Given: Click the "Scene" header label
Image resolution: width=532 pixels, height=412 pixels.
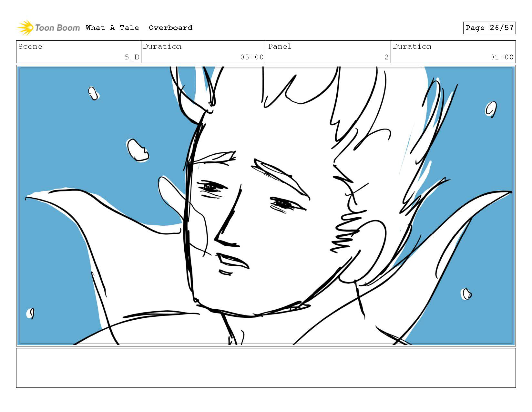Looking at the screenshot, I should pos(30,46).
